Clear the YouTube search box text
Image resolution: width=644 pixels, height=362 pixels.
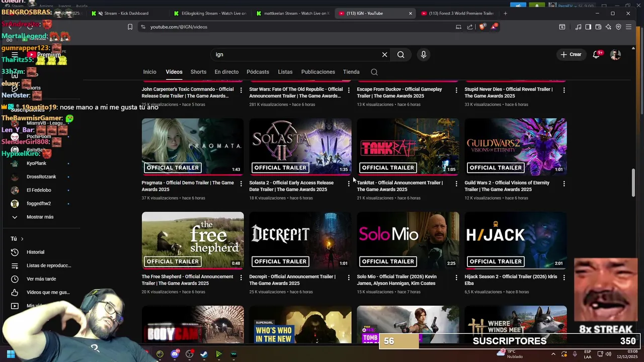(384, 54)
